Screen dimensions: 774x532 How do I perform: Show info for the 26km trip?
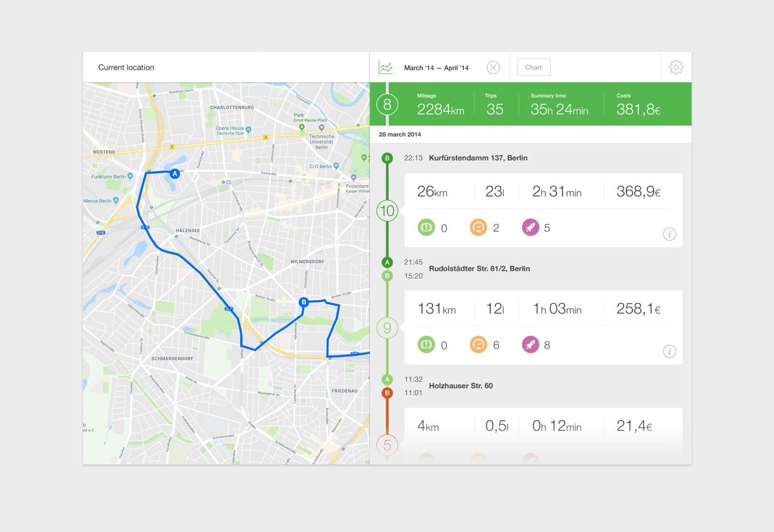point(669,234)
